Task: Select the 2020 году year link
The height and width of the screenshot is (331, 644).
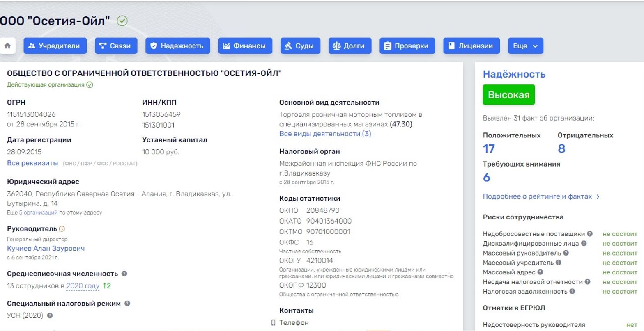Action: point(83,286)
